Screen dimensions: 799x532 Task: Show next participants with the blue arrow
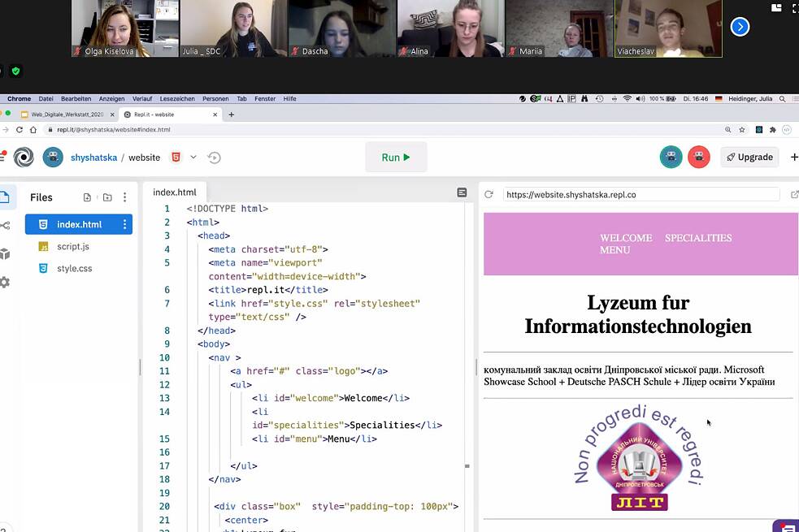click(x=740, y=27)
